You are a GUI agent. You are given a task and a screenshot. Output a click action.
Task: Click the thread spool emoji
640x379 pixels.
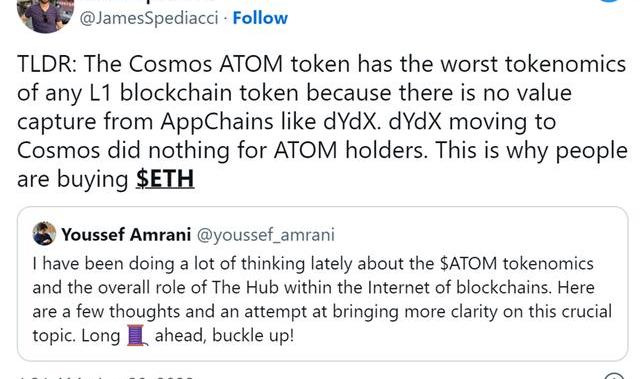(137, 335)
